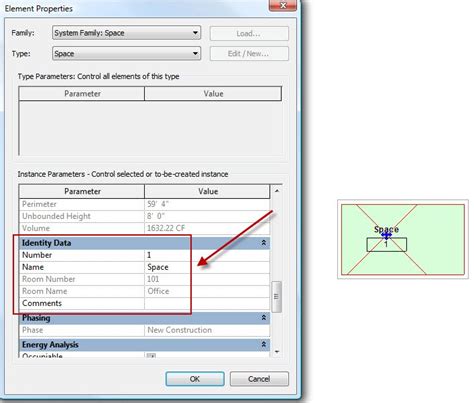The height and width of the screenshot is (403, 474).
Task: Click the scrollbar down arrow
Action: (277, 352)
